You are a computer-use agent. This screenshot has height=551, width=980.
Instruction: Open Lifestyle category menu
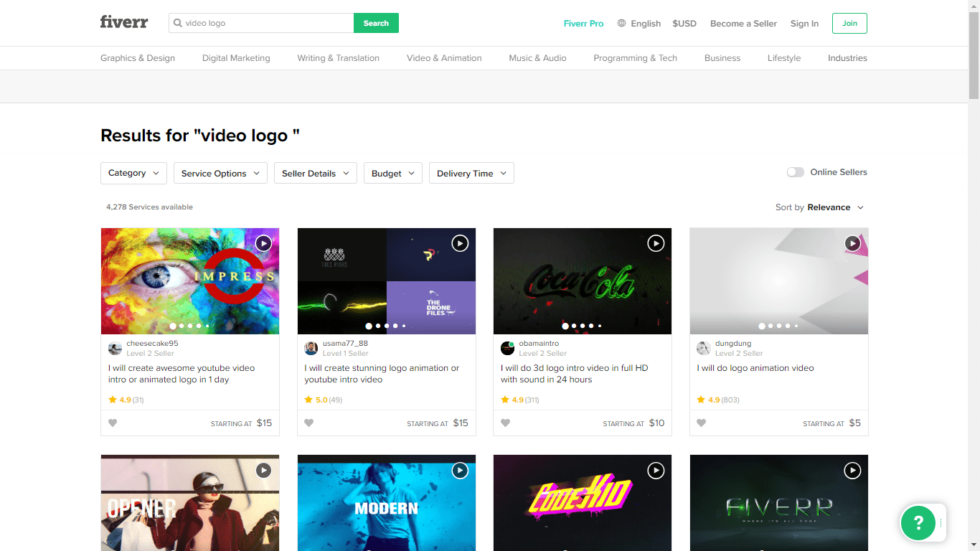[784, 58]
